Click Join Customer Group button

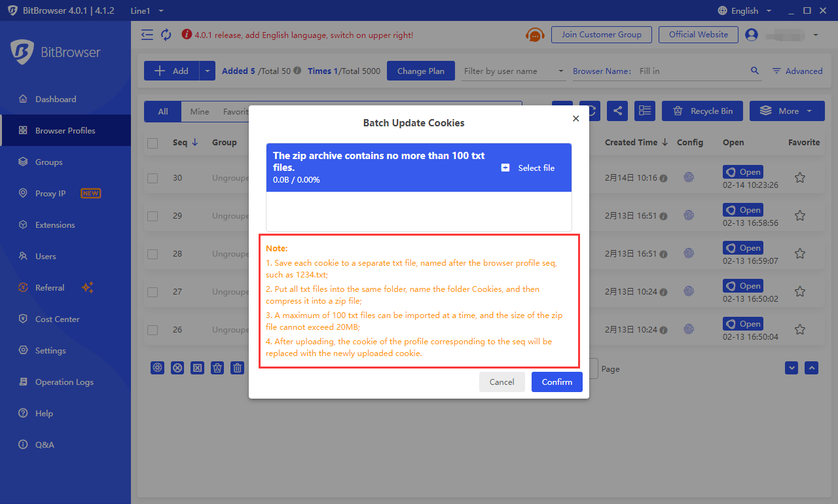coord(602,35)
